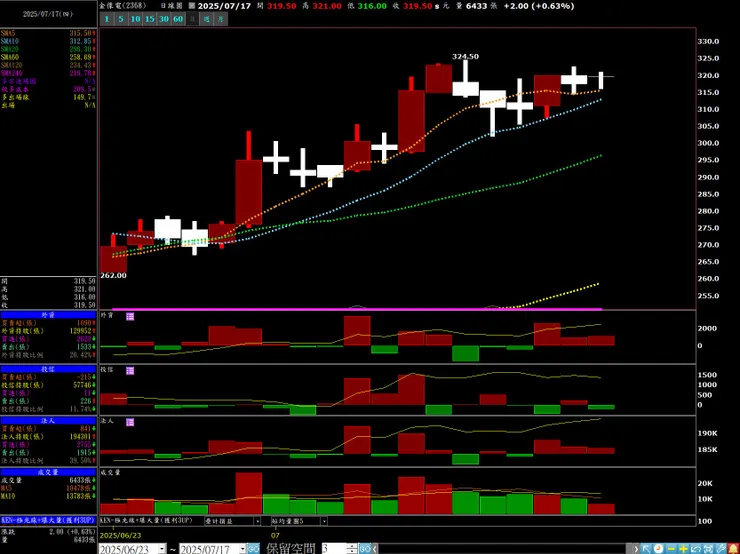Click the SMA20 green legend label
Screen dimensions: 740x554
click(x=9, y=49)
